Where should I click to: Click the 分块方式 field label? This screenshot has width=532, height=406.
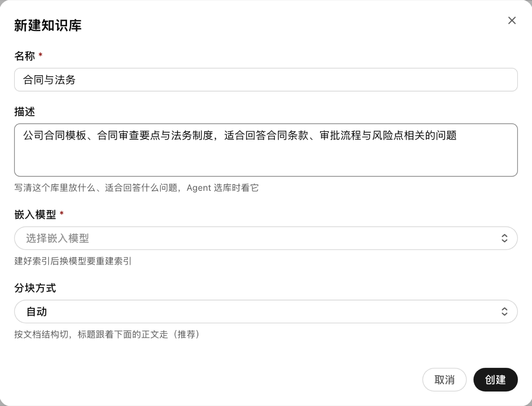[35, 288]
